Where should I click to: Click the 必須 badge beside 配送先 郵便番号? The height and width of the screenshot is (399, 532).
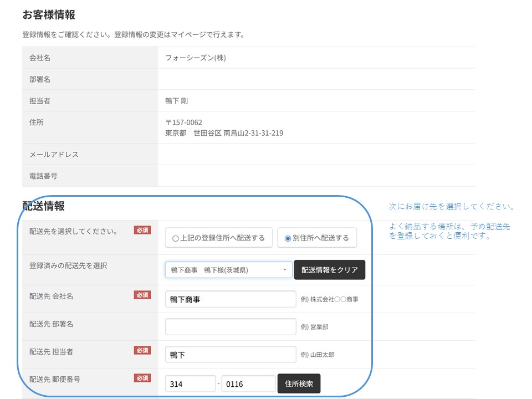tap(142, 378)
